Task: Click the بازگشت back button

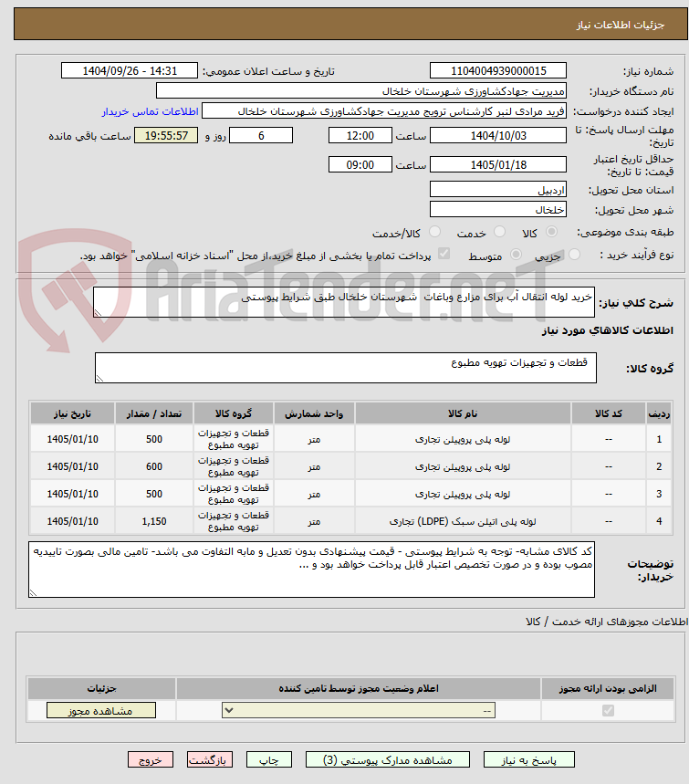Action: coord(210,760)
